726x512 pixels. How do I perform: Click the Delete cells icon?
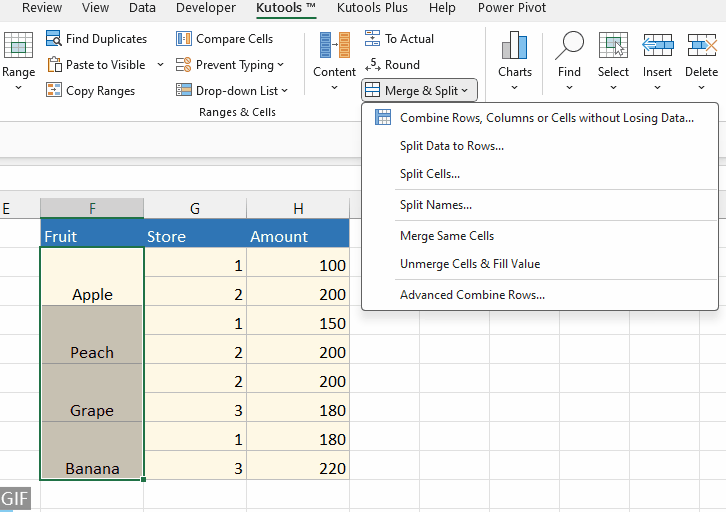pos(701,45)
